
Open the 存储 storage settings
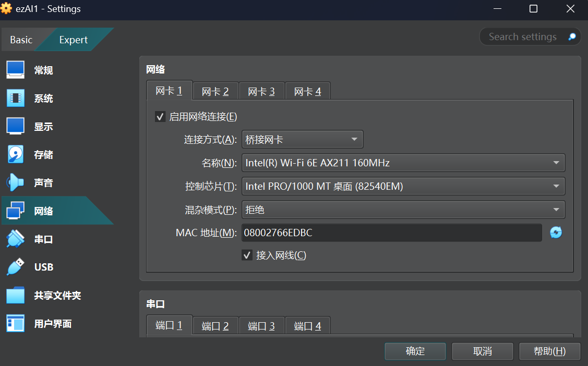coord(43,154)
